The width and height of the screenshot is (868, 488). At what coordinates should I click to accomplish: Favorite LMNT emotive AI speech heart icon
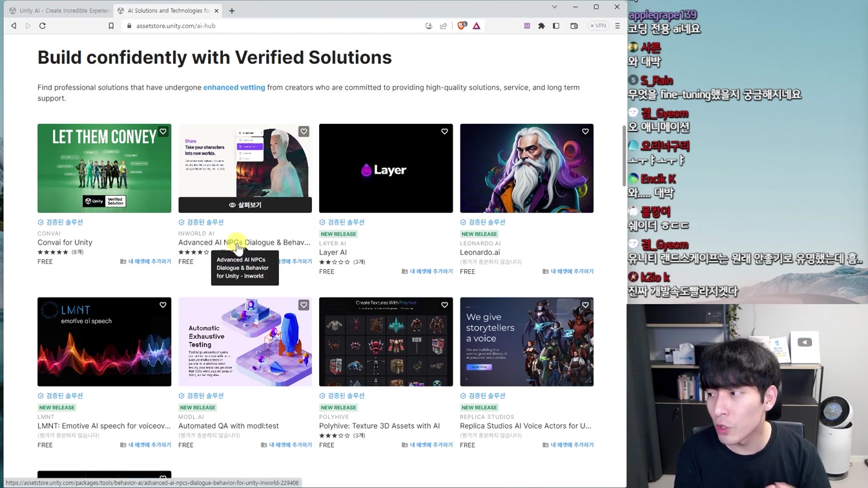[x=163, y=305]
